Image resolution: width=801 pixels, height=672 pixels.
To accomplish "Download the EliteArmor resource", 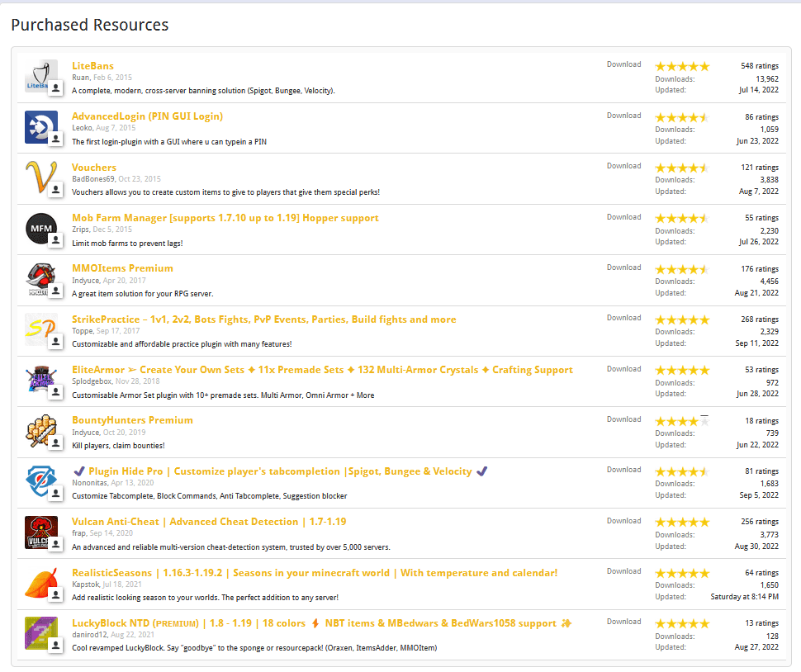I will pos(623,369).
